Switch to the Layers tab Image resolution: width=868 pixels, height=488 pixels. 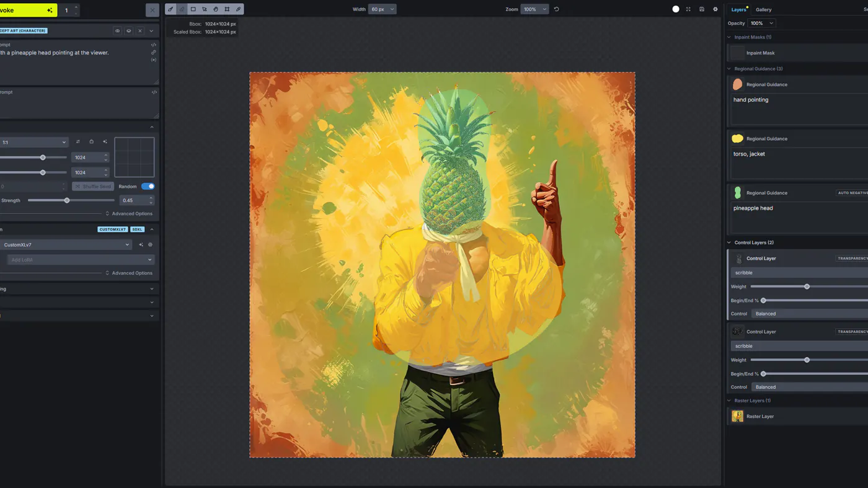738,10
